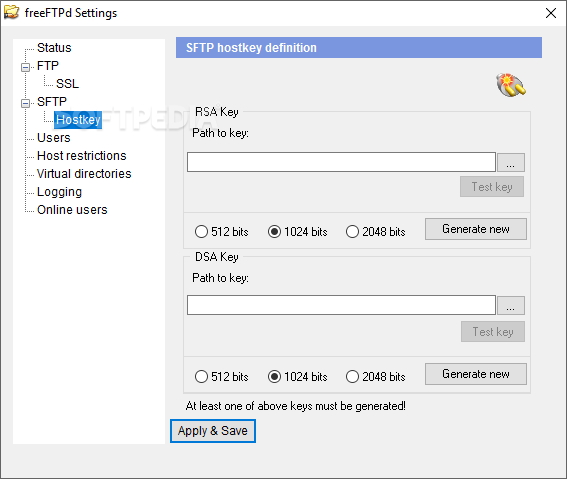Click the RSA Key group label
This screenshot has height=479, width=567.
(x=217, y=112)
